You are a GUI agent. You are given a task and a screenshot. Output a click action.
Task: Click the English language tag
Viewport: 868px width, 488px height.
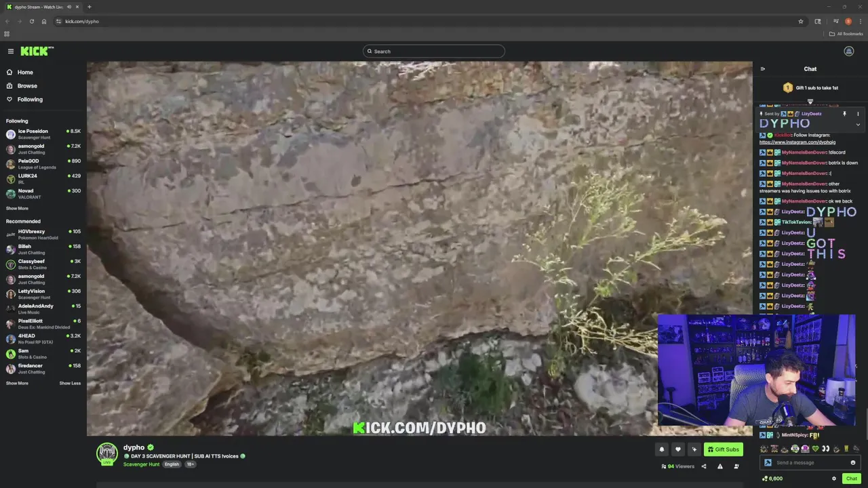point(172,464)
